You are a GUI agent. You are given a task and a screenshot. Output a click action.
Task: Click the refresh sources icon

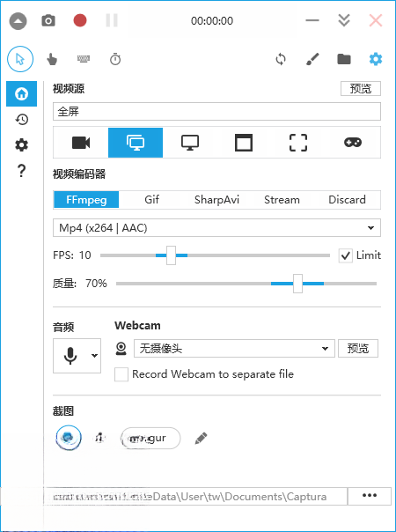tap(281, 59)
